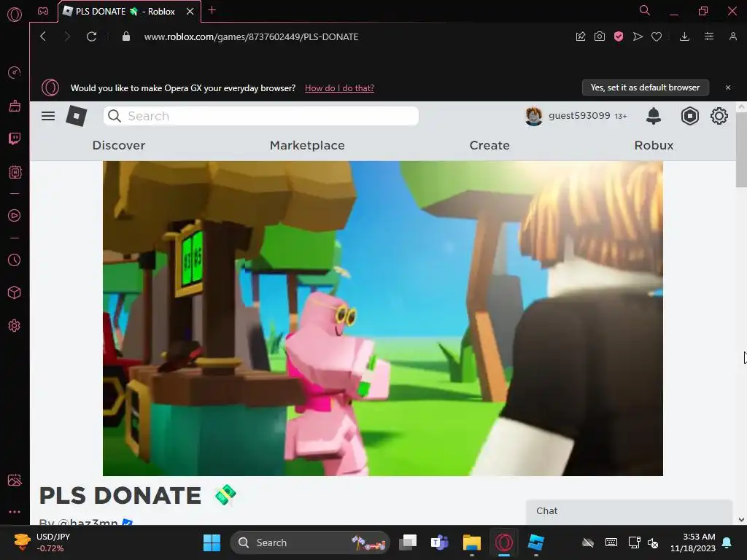Bookmark page with heart icon
747x560 pixels.
coord(657,36)
